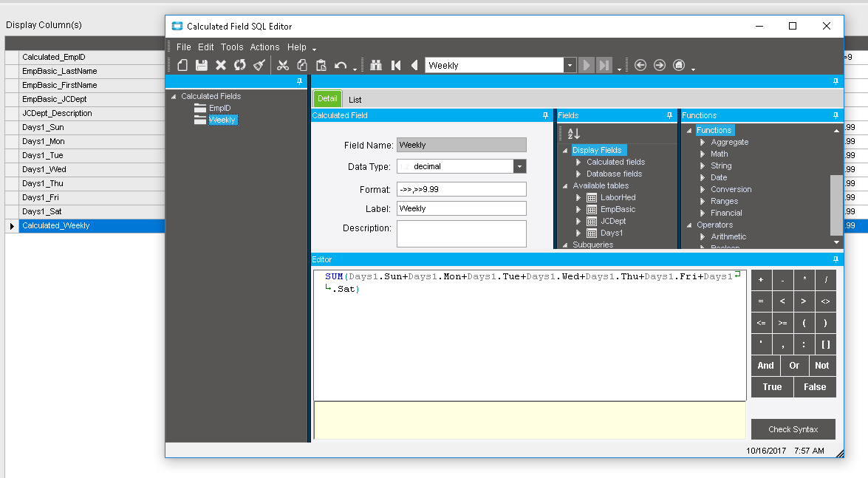This screenshot has height=478, width=868.
Task: Pin the Editor panel
Action: (835, 259)
